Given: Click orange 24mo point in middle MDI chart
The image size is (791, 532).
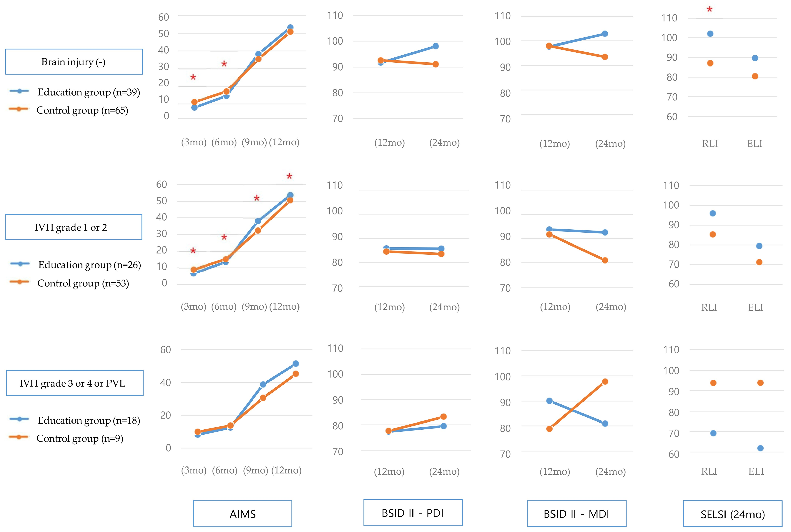Looking at the screenshot, I should point(605,260).
